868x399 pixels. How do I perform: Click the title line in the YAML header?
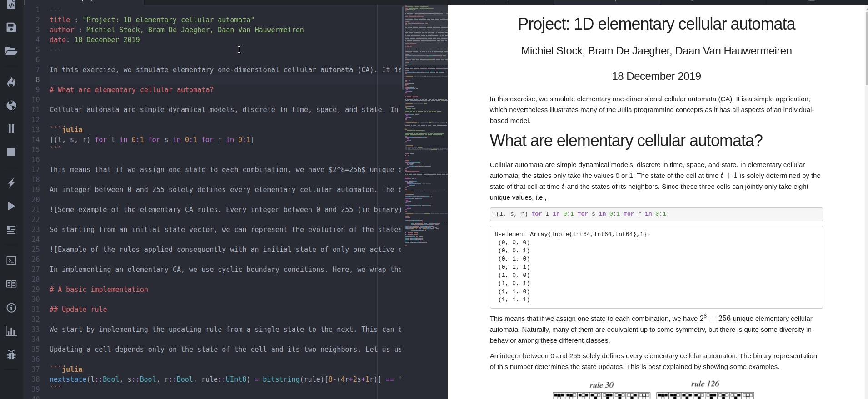(x=152, y=20)
